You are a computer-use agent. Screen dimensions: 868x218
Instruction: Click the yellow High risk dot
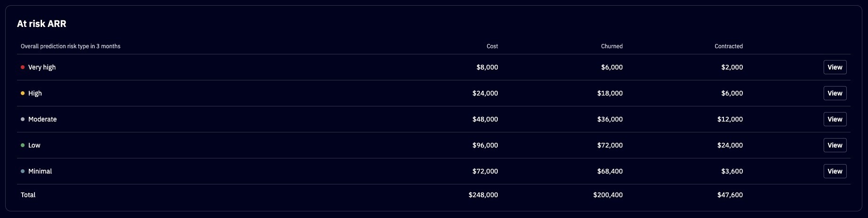coord(23,93)
